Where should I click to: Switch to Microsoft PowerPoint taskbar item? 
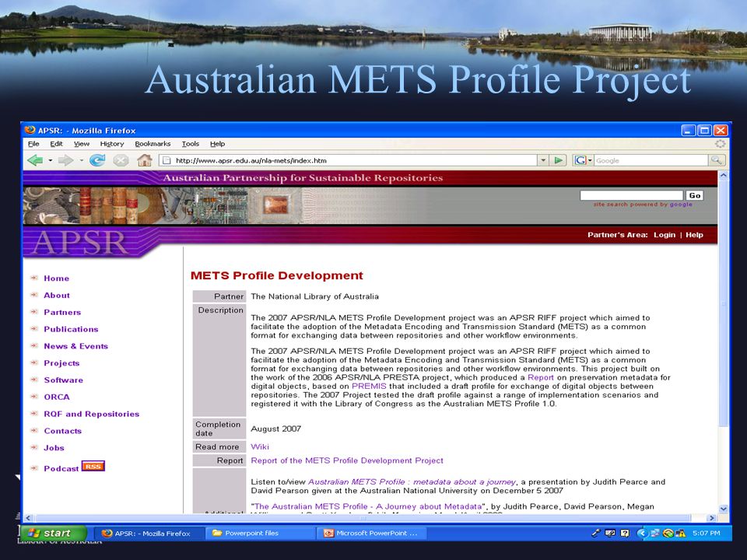pyautogui.click(x=372, y=534)
